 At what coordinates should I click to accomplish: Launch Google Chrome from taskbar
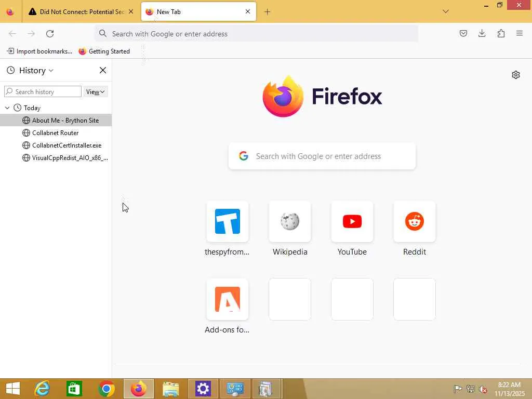point(106,389)
